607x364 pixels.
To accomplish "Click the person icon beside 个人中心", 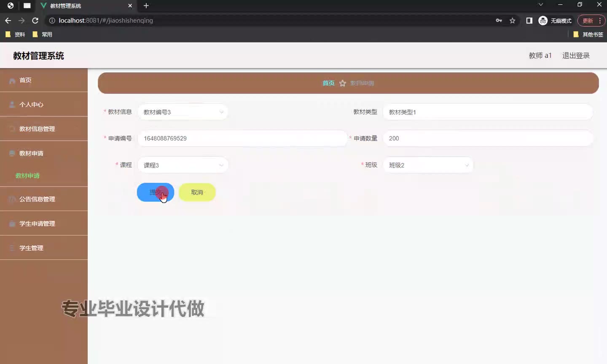I will (x=12, y=104).
